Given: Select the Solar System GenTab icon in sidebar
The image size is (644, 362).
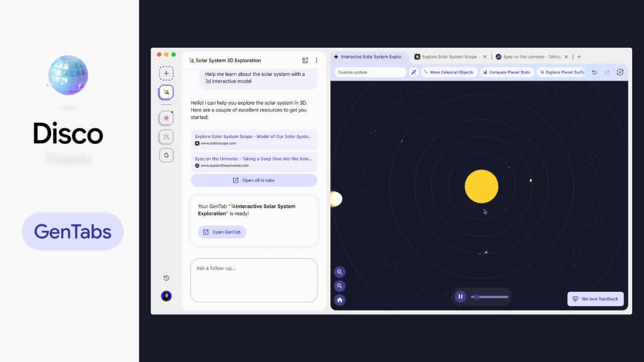Looking at the screenshot, I should [x=166, y=92].
